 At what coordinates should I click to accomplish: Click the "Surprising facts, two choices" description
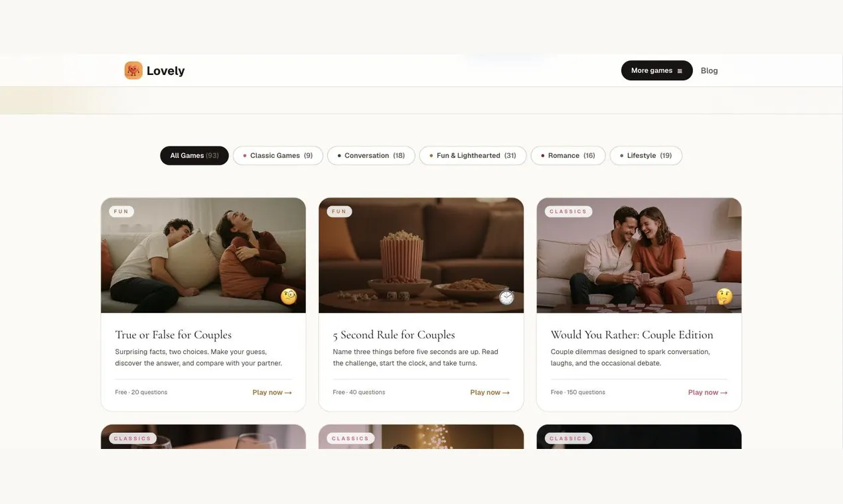click(198, 357)
